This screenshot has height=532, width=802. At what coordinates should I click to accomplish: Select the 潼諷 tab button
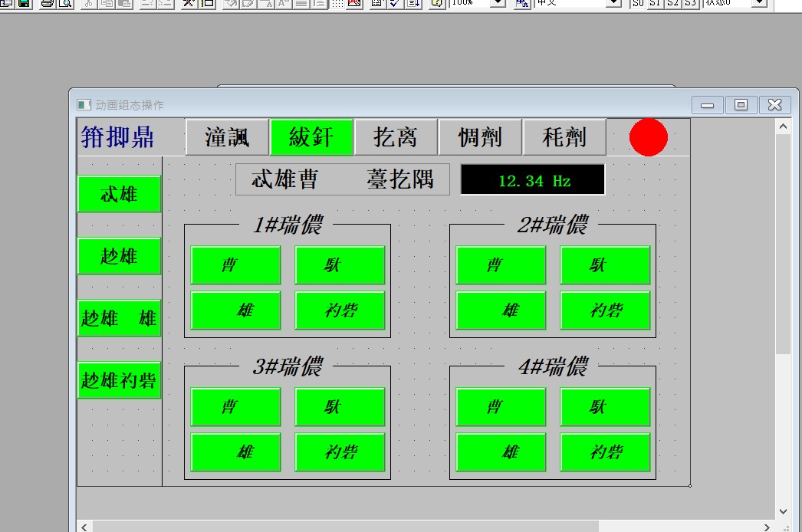point(227,137)
